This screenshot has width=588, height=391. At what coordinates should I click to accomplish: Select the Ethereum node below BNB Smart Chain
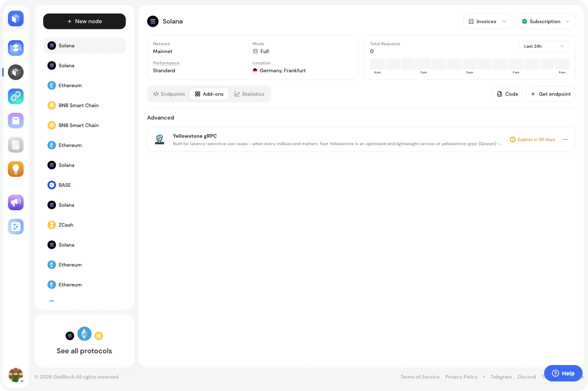[x=70, y=145]
